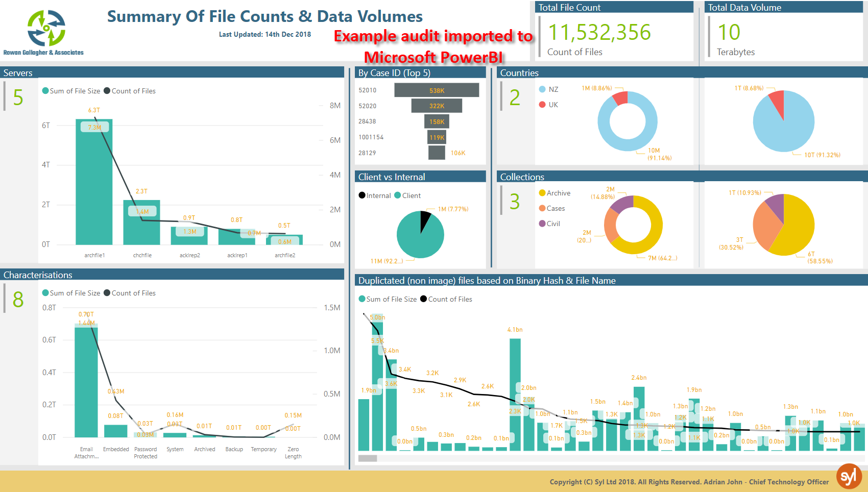Select the Internal legend marker
The image size is (868, 492).
coord(362,195)
